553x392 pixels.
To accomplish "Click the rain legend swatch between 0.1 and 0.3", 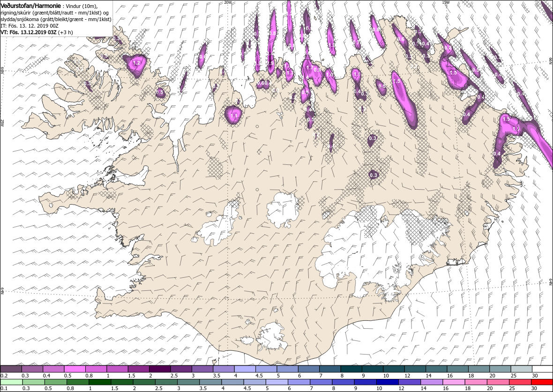I will 11,382.
